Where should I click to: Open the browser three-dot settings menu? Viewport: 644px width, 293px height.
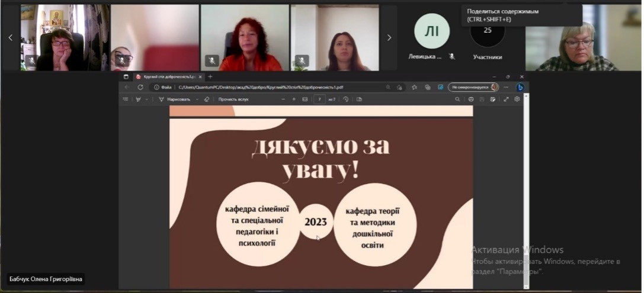coord(506,87)
